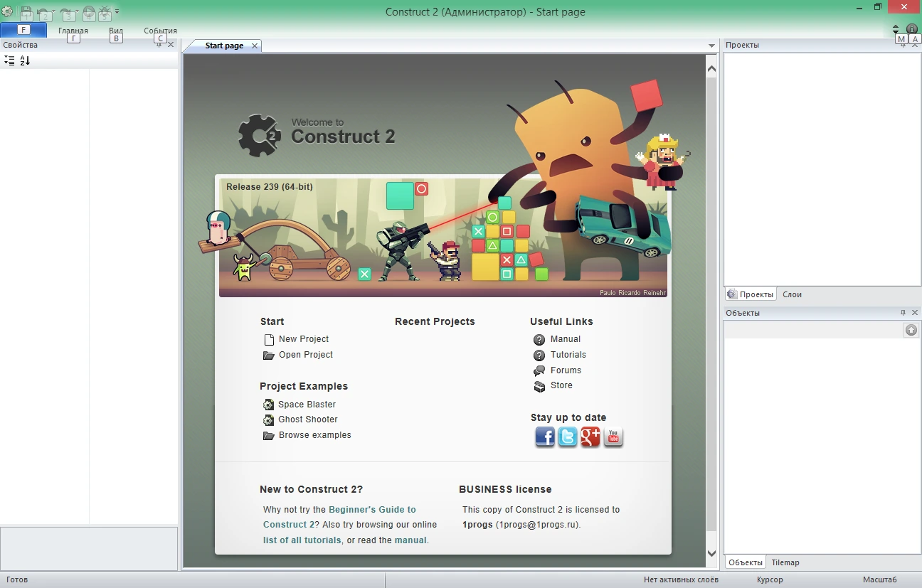Click the folder icon beside Open Project

point(269,356)
